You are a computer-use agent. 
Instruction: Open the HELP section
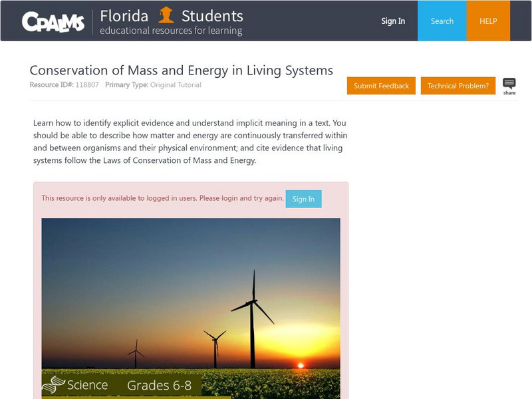(x=488, y=21)
